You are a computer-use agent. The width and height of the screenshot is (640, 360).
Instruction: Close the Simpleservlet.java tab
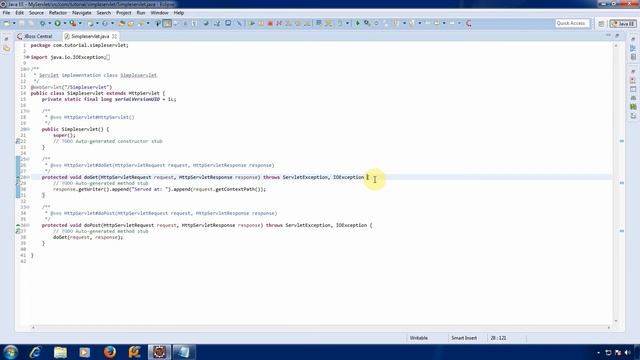[x=114, y=36]
